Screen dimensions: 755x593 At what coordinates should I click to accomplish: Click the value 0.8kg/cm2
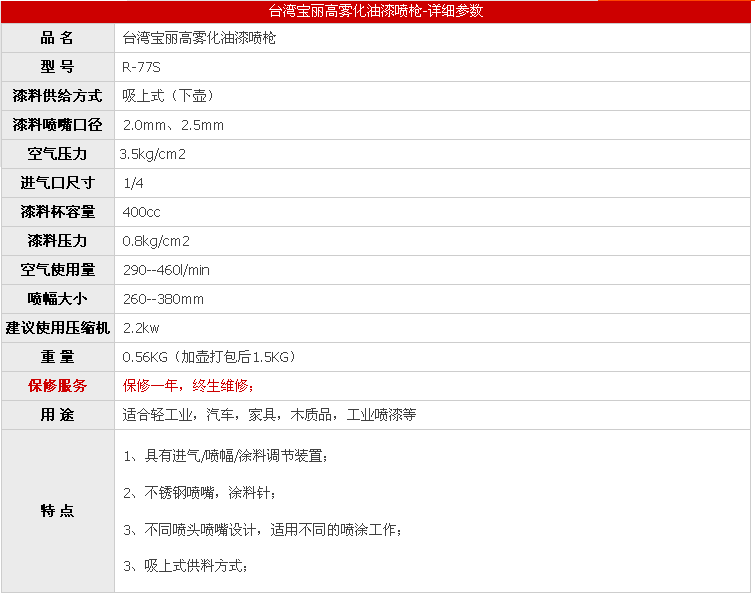(156, 241)
